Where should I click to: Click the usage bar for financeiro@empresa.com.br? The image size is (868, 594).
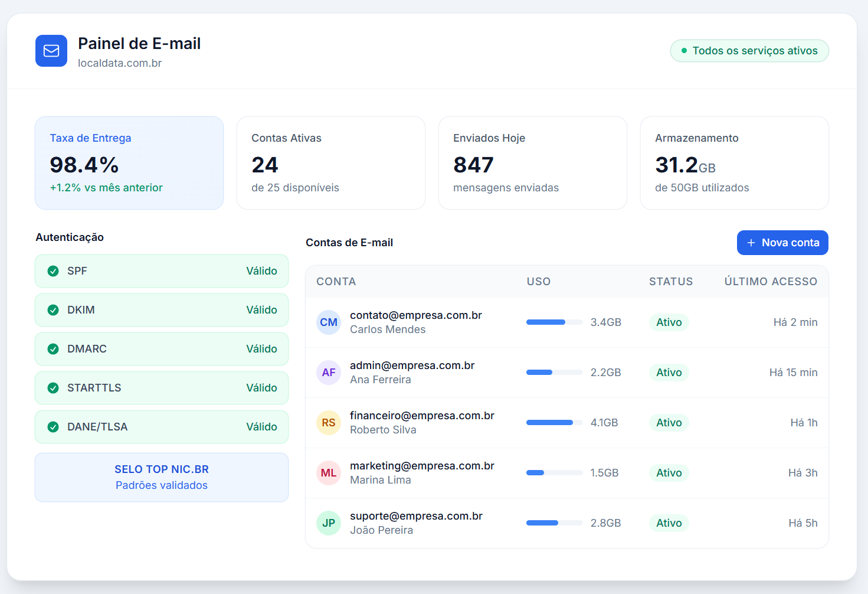550,422
